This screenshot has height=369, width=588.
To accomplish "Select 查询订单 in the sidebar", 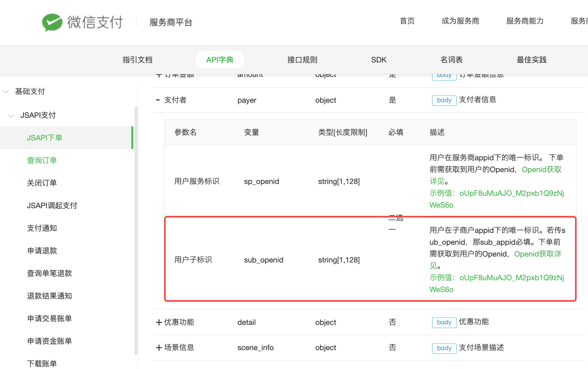I will (x=42, y=160).
